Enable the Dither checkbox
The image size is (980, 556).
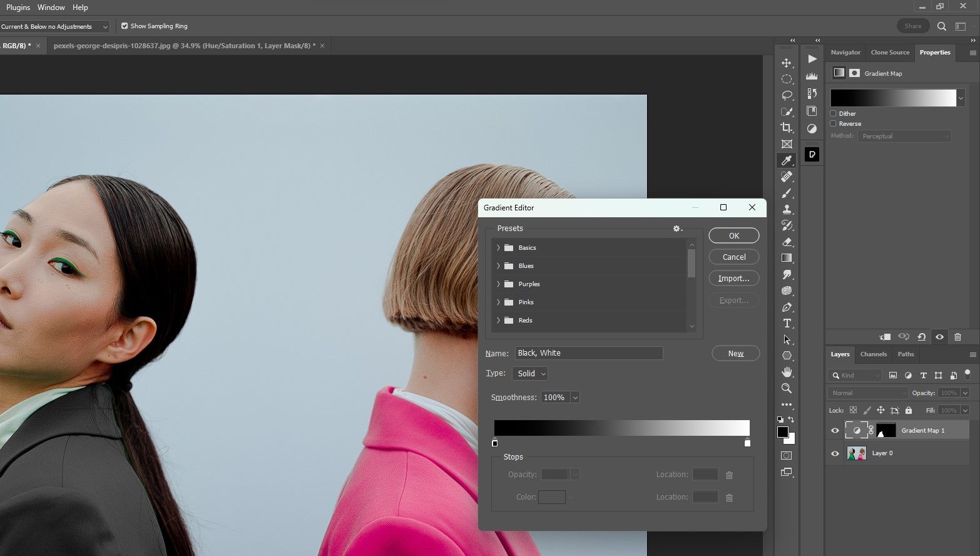point(833,113)
